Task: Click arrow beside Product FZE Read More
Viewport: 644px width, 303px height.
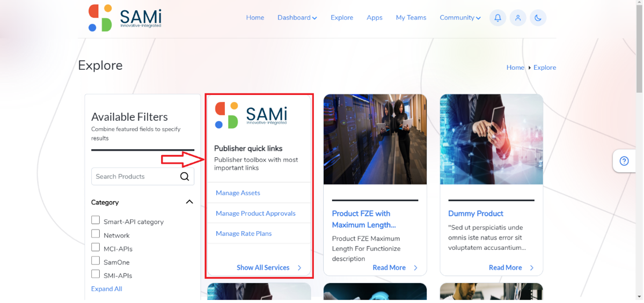Action: (x=415, y=268)
